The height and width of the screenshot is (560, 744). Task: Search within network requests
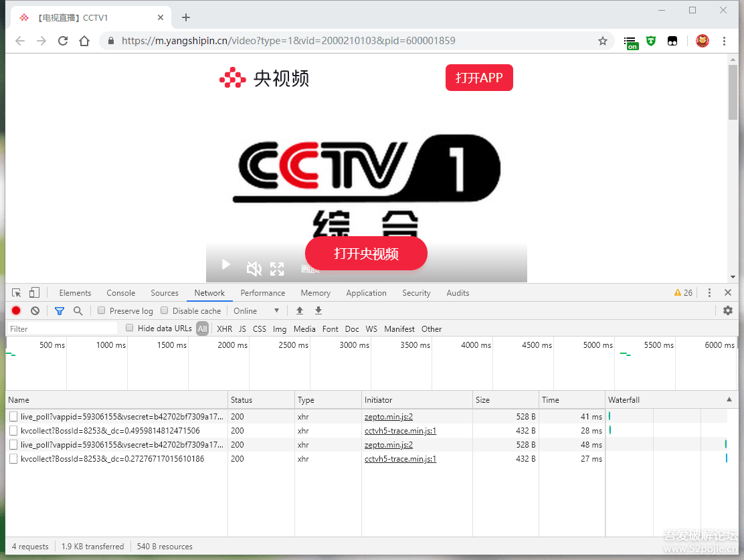76,310
